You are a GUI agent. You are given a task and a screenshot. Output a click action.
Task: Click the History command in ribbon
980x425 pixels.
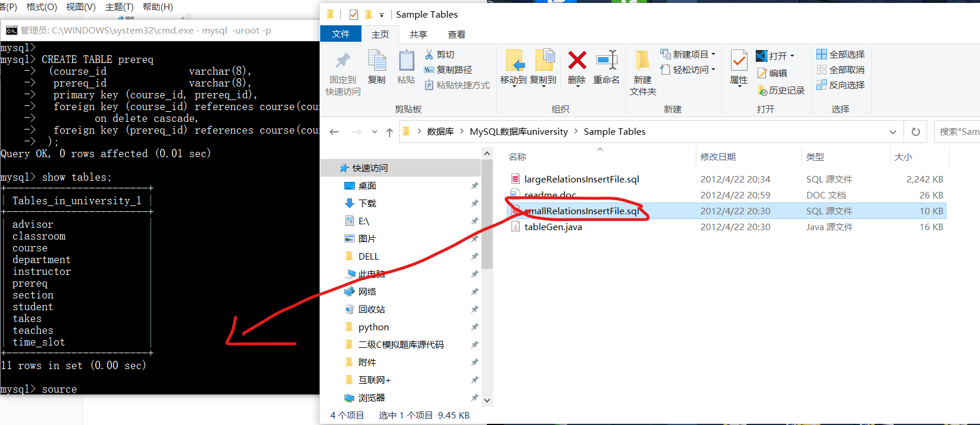tap(780, 90)
